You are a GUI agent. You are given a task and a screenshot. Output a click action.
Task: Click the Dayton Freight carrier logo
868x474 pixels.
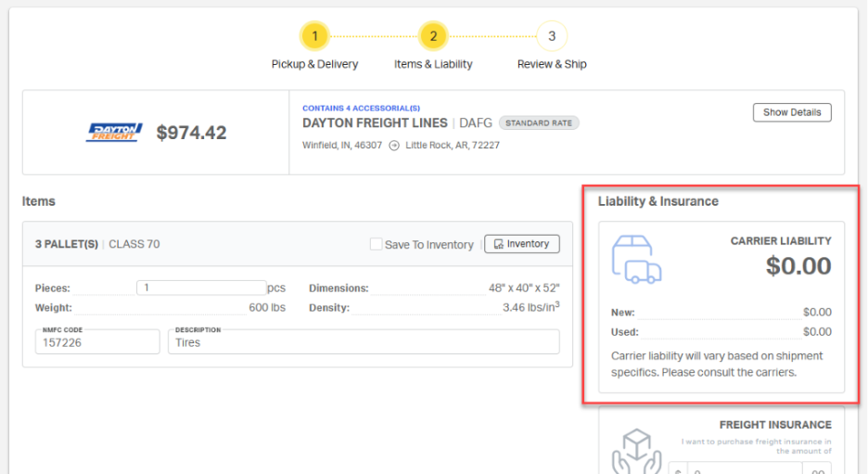[114, 132]
